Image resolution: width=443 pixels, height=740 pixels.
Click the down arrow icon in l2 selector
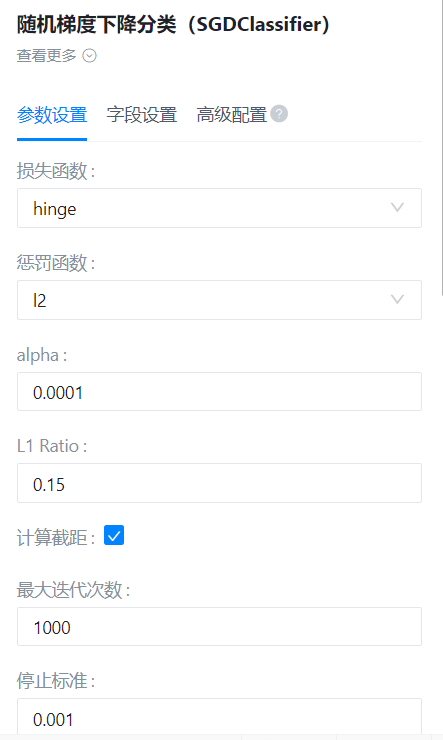click(x=397, y=299)
